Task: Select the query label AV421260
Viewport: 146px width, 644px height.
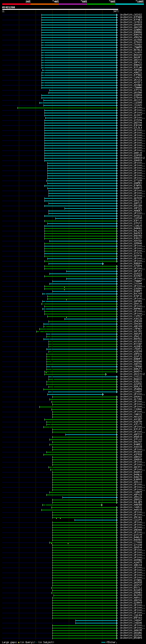Action: pyautogui.click(x=8, y=8)
